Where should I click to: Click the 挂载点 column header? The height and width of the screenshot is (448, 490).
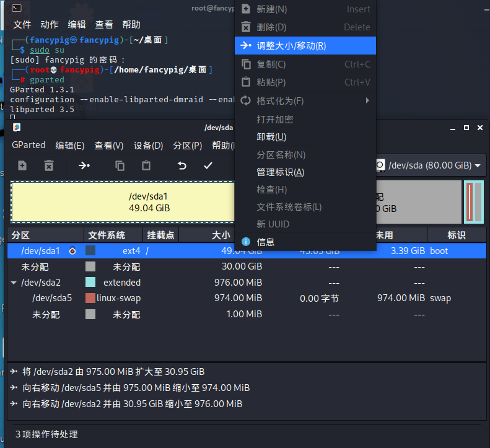coord(160,235)
